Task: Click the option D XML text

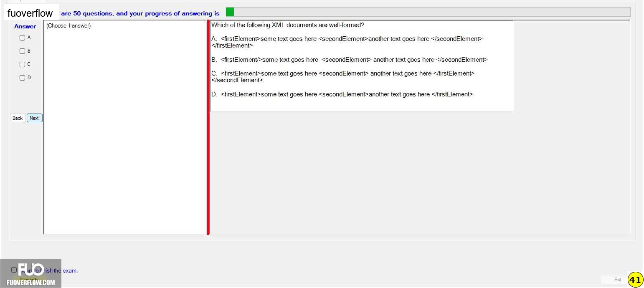Action: tap(342, 94)
